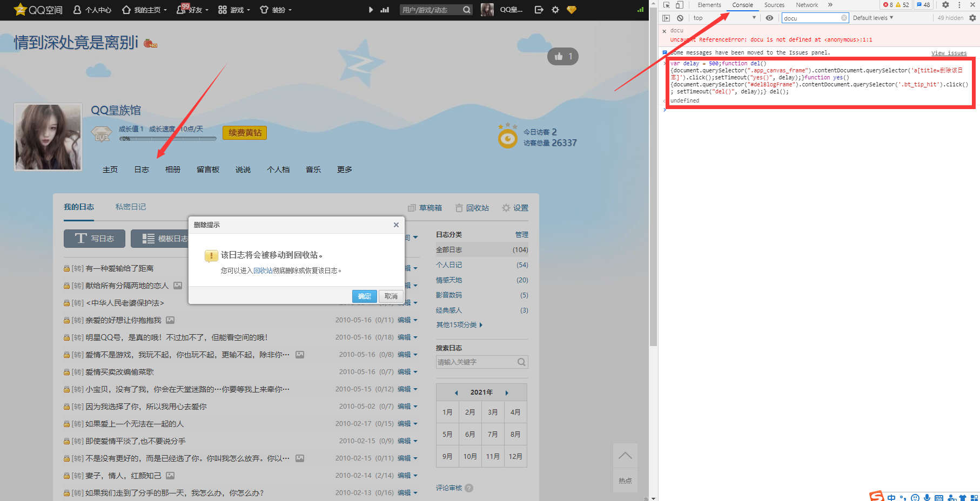This screenshot has width=980, height=501.
Task: Open the top bar settings gear
Action: click(555, 10)
